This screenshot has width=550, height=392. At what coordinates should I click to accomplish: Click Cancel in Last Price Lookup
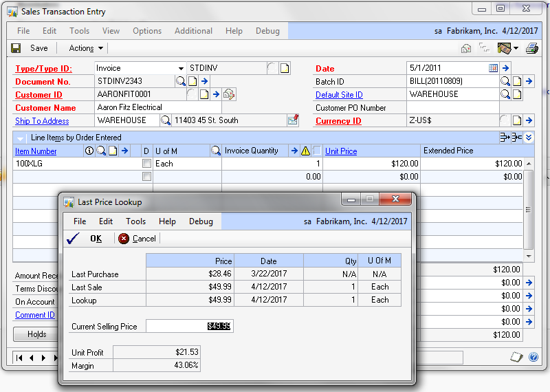pos(137,239)
